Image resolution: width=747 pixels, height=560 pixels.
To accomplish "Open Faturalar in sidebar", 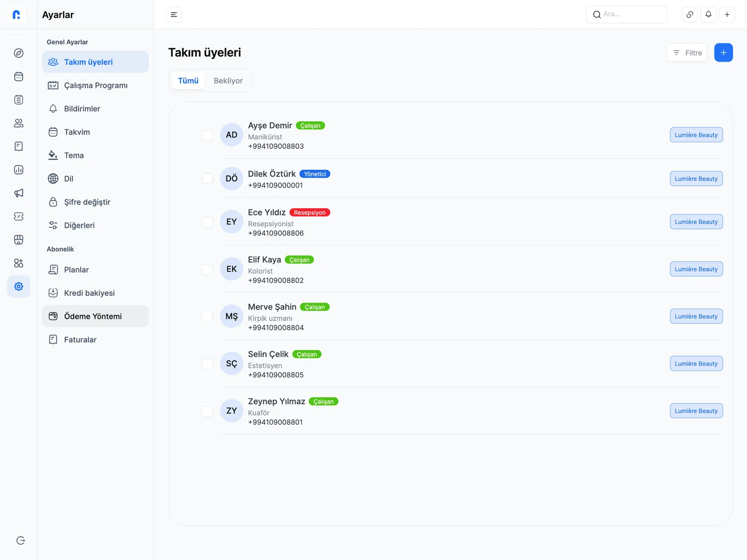I will pyautogui.click(x=95, y=340).
